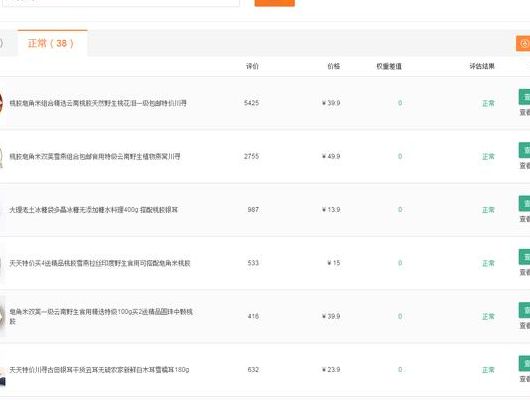Screen dimensions: 530x400
Task: Click the orange gear icon at top right
Action: coord(523,44)
